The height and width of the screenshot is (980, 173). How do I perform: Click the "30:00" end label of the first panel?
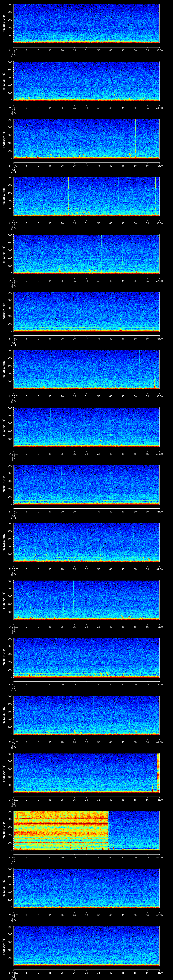click(160, 50)
